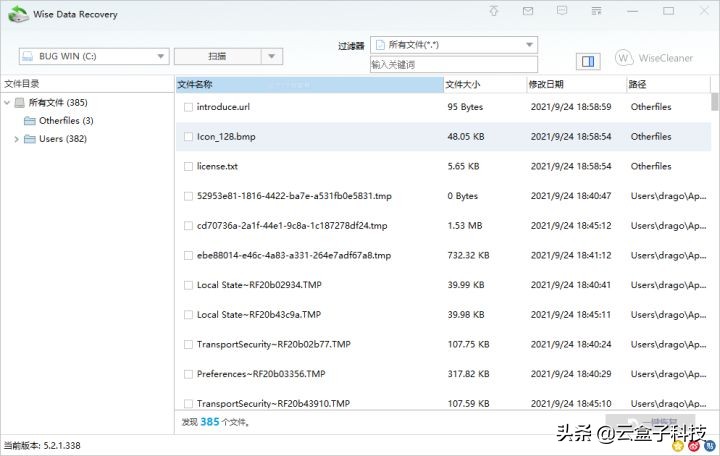Open the email envelope icon in title bar
Screen dimensions: 720x456
528,11
